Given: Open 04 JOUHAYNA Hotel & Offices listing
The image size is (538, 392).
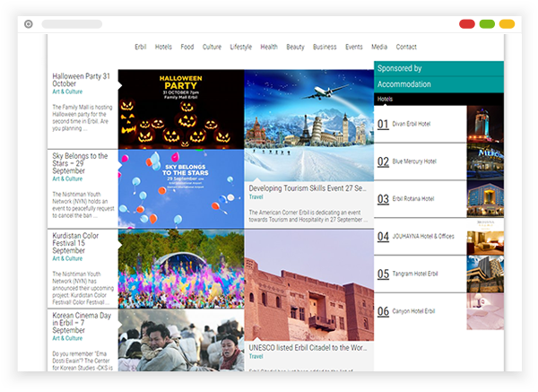Looking at the screenshot, I should click(x=421, y=236).
